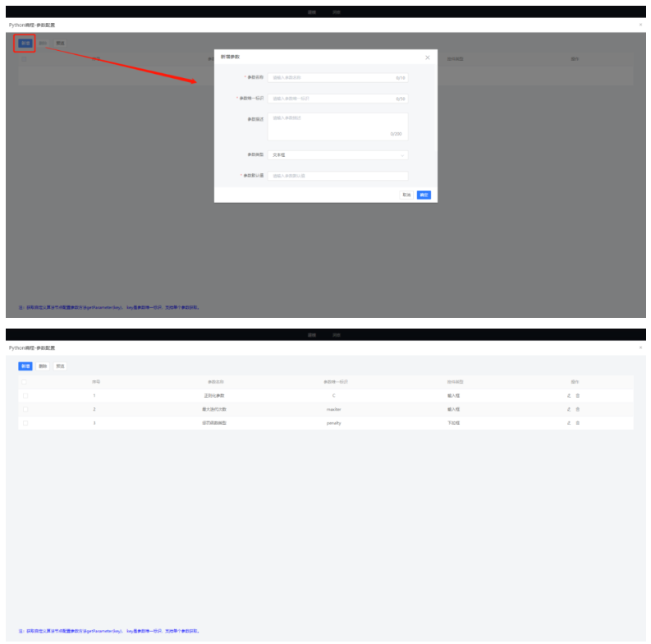
Task: Focus the 参数默认值 input box
Action: pos(337,176)
